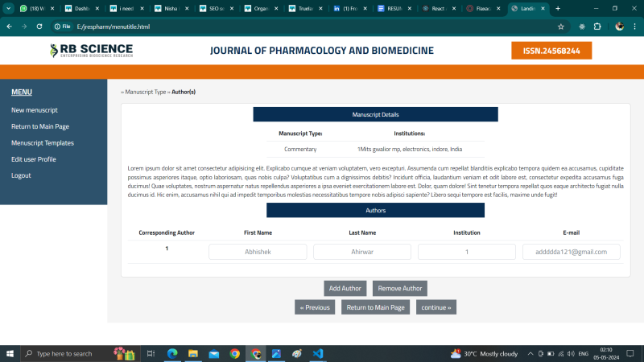Open the Windows Start menu
This screenshot has height=362, width=644.
[10, 353]
